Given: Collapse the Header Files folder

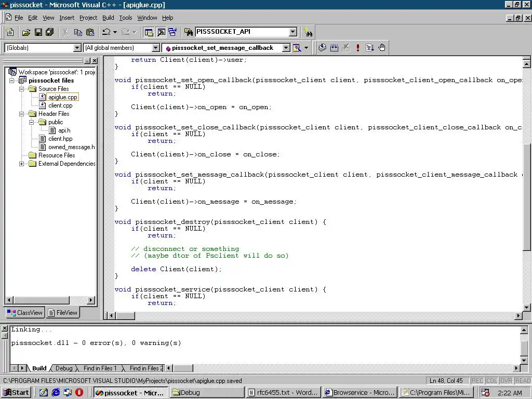Looking at the screenshot, I should (22, 114).
